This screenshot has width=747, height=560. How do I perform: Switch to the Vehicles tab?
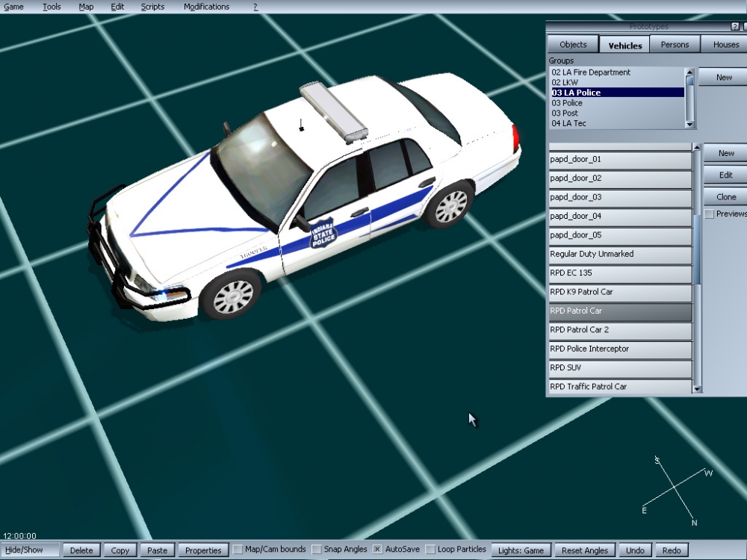click(x=625, y=45)
